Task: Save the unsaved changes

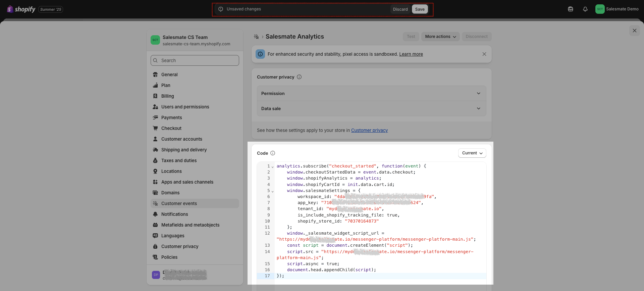Action: pos(420,9)
